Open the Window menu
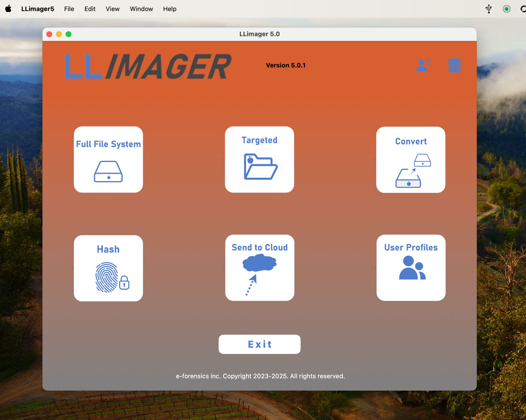 coord(141,9)
